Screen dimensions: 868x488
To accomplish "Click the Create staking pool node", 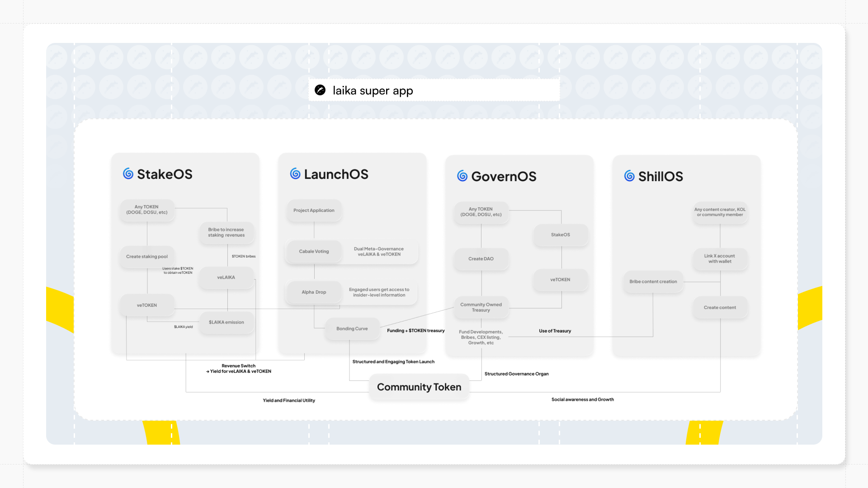I will [147, 257].
